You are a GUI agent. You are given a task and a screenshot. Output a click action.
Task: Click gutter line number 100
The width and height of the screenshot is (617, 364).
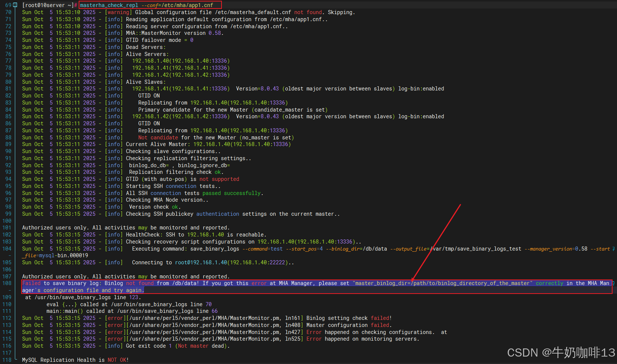coord(7,221)
